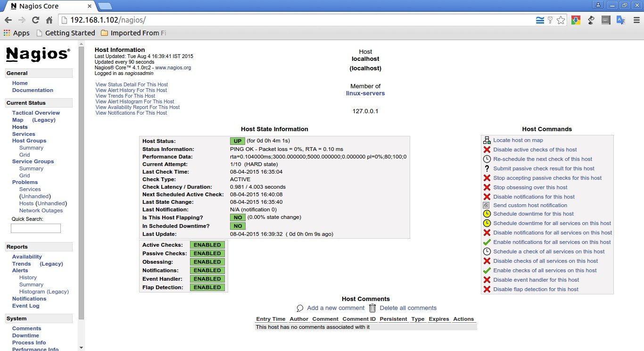Click red X beside Disable notifications for this host
This screenshot has height=351, width=644.
pos(487,197)
